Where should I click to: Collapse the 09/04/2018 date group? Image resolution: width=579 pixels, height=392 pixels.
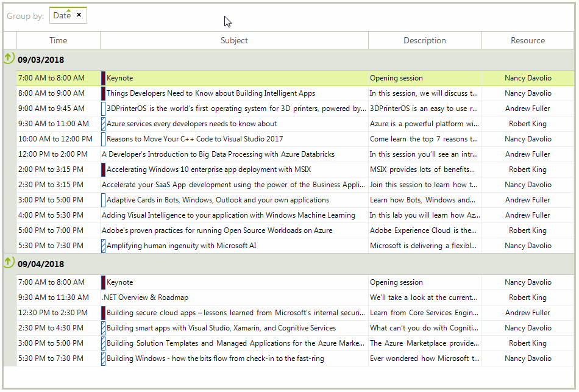pyautogui.click(x=8, y=262)
